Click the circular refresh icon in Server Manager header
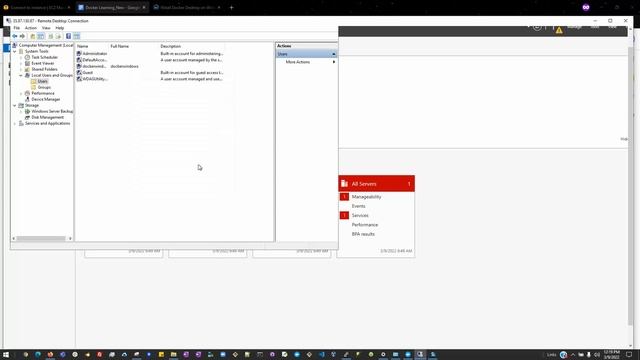This screenshot has width=640, height=360. 537,27
